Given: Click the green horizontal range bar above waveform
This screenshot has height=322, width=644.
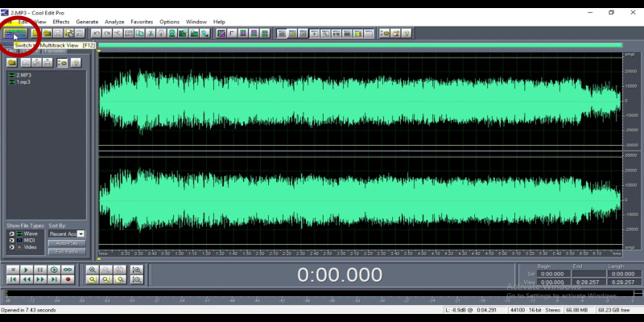Looking at the screenshot, I should pos(359,46).
